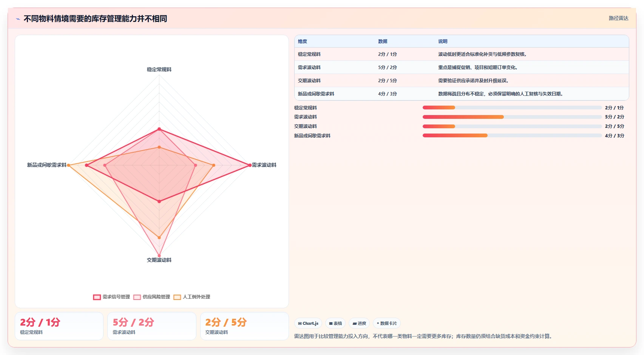Click the table value 2分 / 1分
644x355 pixels.
tap(388, 54)
